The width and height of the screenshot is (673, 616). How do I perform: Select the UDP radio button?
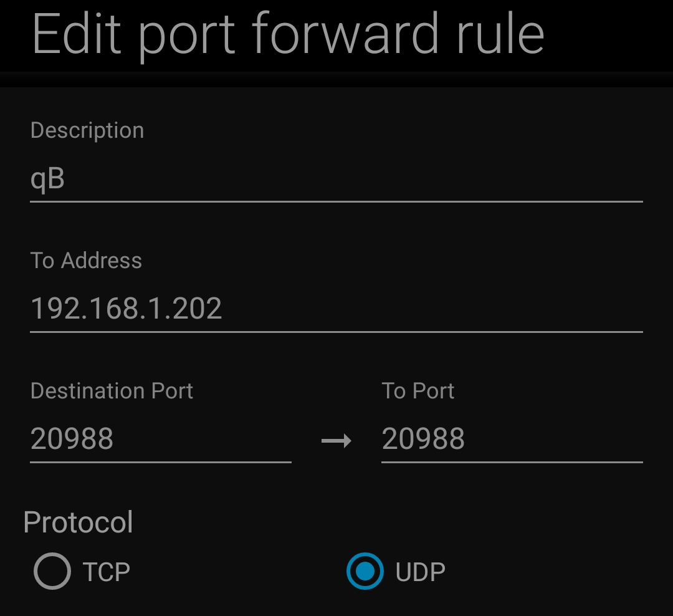(365, 571)
